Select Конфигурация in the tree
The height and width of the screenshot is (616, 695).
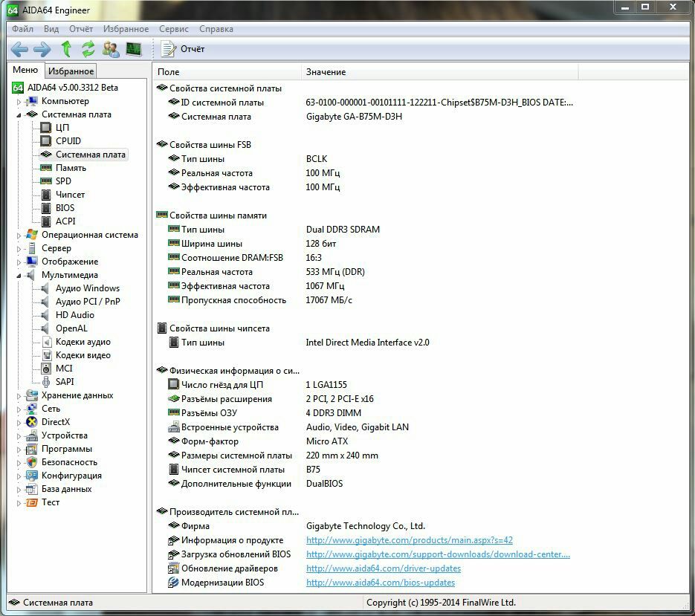click(x=71, y=476)
